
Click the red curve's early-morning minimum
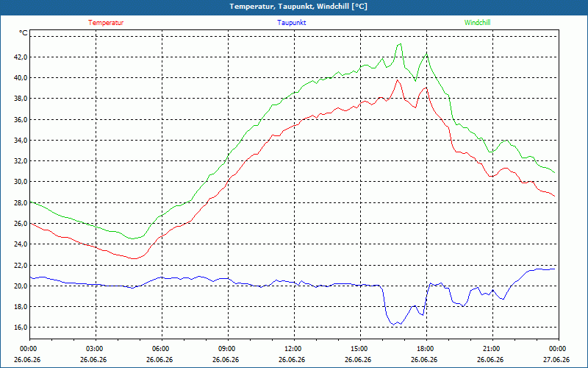pyautogui.click(x=134, y=258)
